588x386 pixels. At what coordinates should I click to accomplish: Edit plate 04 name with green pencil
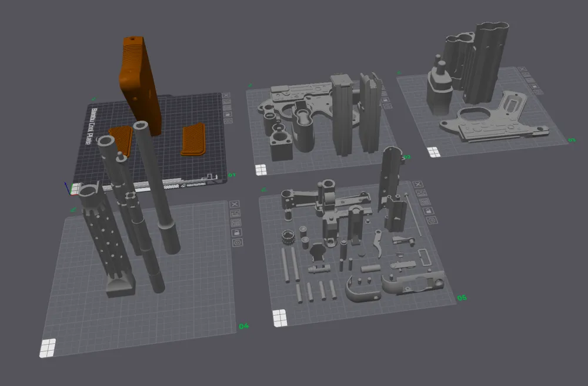pyautogui.click(x=73, y=210)
